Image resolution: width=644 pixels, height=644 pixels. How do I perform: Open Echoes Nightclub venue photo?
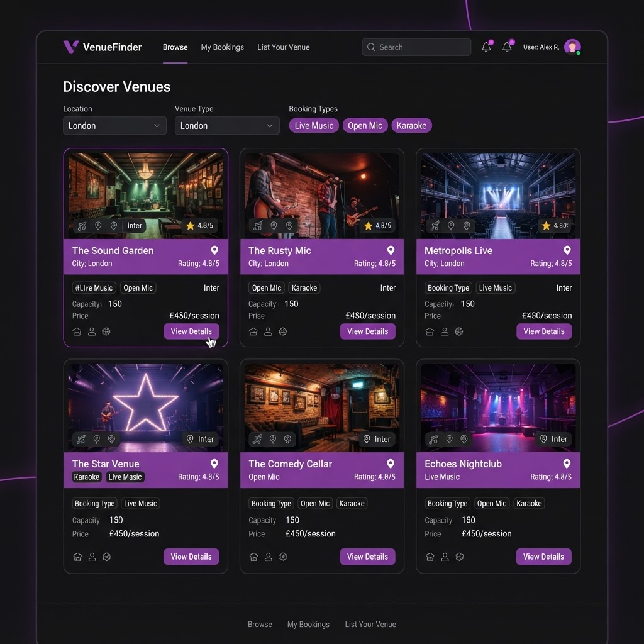[x=498, y=408]
